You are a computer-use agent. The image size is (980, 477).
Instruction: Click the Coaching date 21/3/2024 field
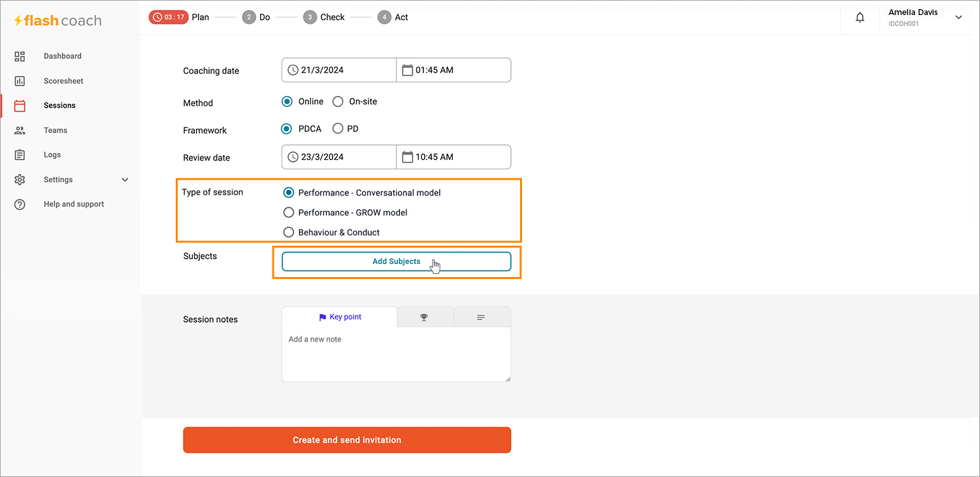pos(339,70)
